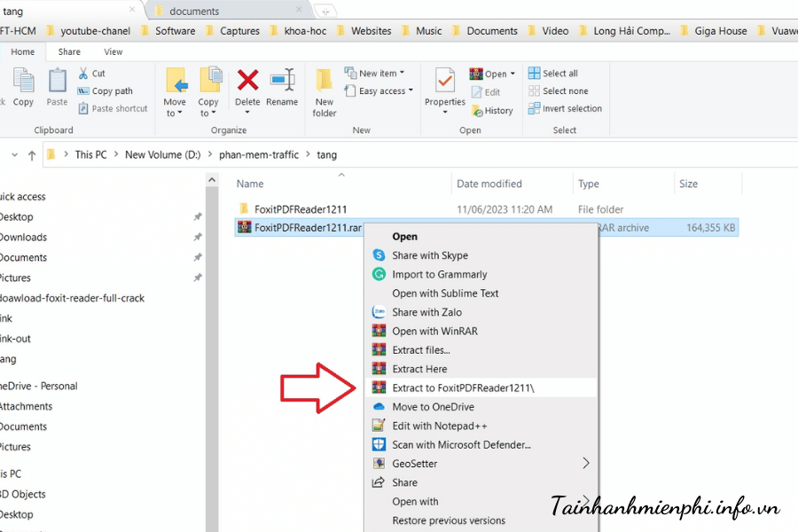This screenshot has height=532, width=798.
Task: Choose Extract Here from context menu
Action: click(419, 369)
